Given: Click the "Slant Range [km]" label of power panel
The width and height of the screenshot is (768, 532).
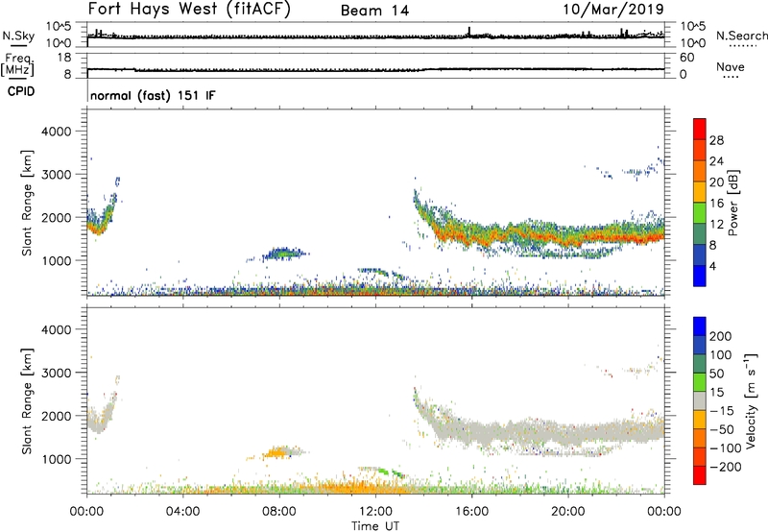Looking at the screenshot, I should click(28, 203).
